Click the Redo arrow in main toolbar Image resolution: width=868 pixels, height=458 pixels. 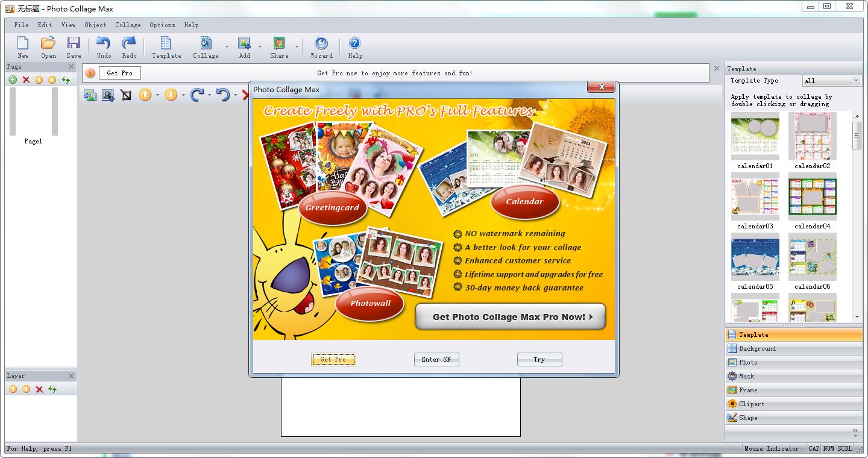click(x=129, y=43)
